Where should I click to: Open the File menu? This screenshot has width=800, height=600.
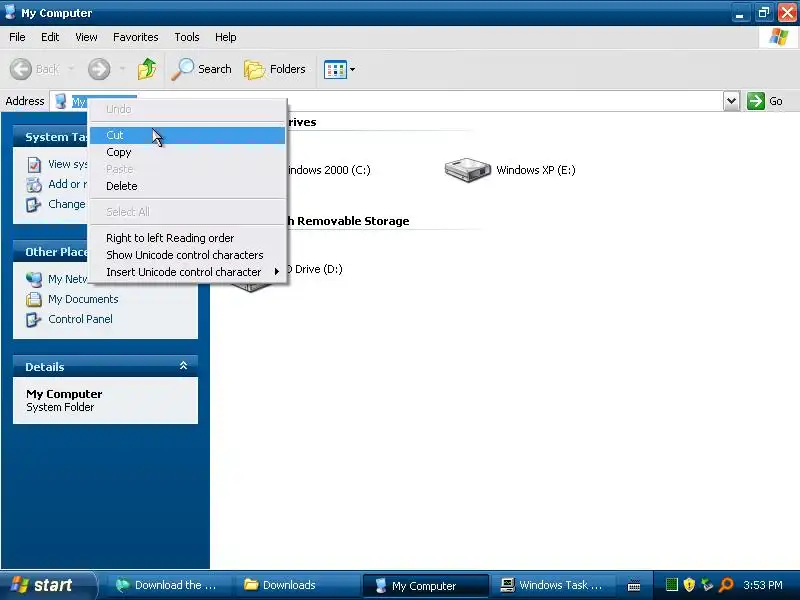[17, 37]
